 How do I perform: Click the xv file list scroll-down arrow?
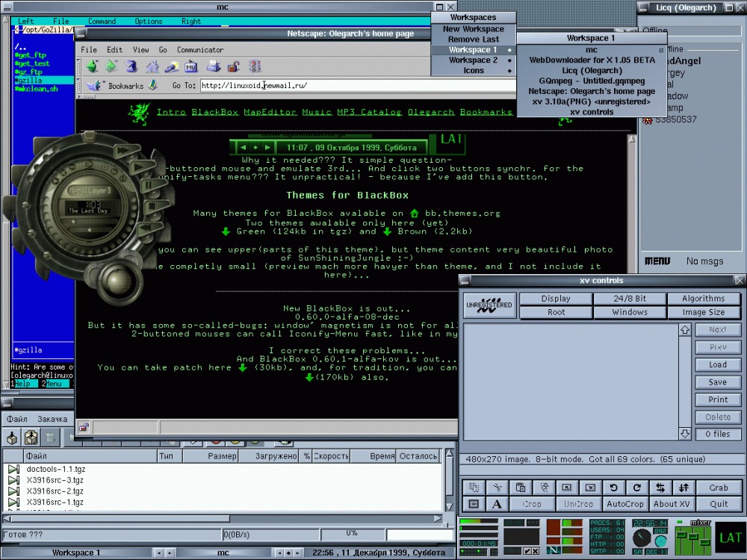point(685,434)
